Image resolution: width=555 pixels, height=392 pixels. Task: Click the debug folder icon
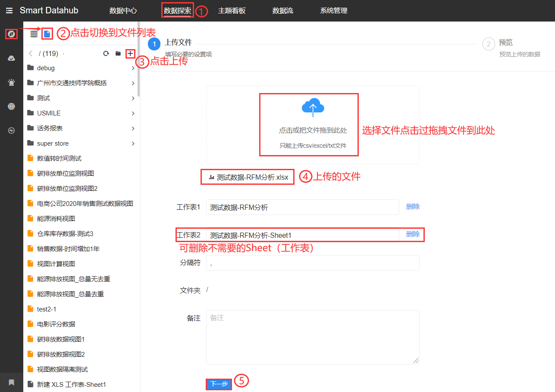pos(30,68)
